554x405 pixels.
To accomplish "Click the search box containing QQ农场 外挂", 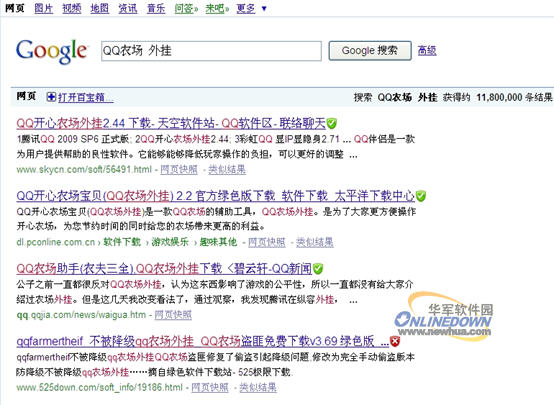I will click(x=211, y=51).
